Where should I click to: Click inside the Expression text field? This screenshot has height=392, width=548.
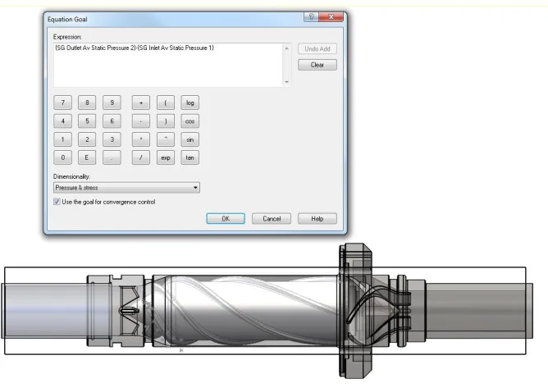[167, 65]
